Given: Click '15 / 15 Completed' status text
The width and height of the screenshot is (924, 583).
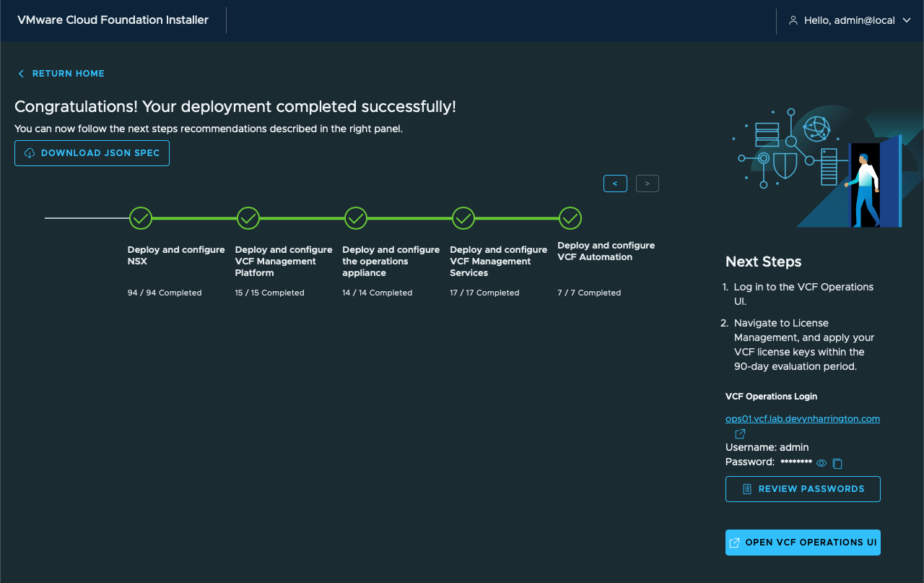Looking at the screenshot, I should pos(270,293).
